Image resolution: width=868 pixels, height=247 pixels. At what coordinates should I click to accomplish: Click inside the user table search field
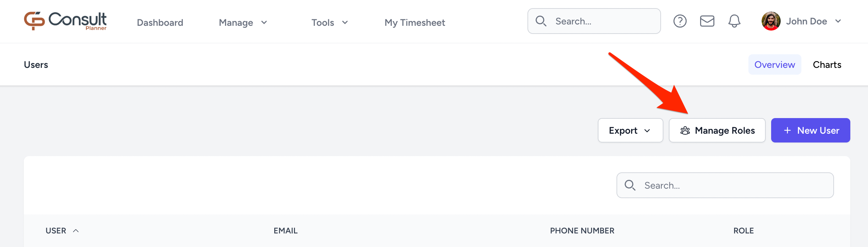[x=724, y=185]
